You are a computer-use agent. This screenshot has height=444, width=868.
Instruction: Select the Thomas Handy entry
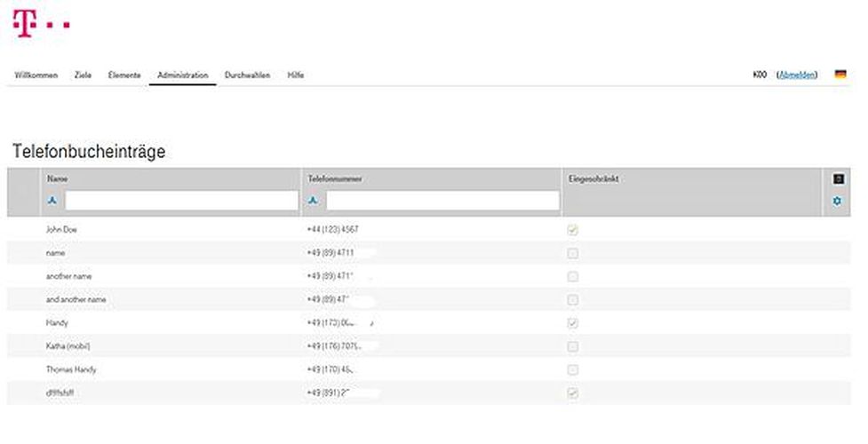71,369
